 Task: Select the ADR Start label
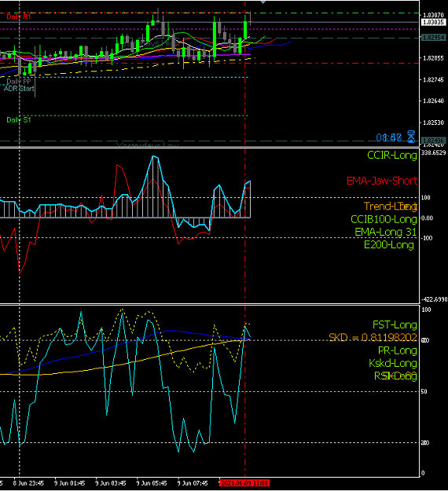tap(19, 89)
